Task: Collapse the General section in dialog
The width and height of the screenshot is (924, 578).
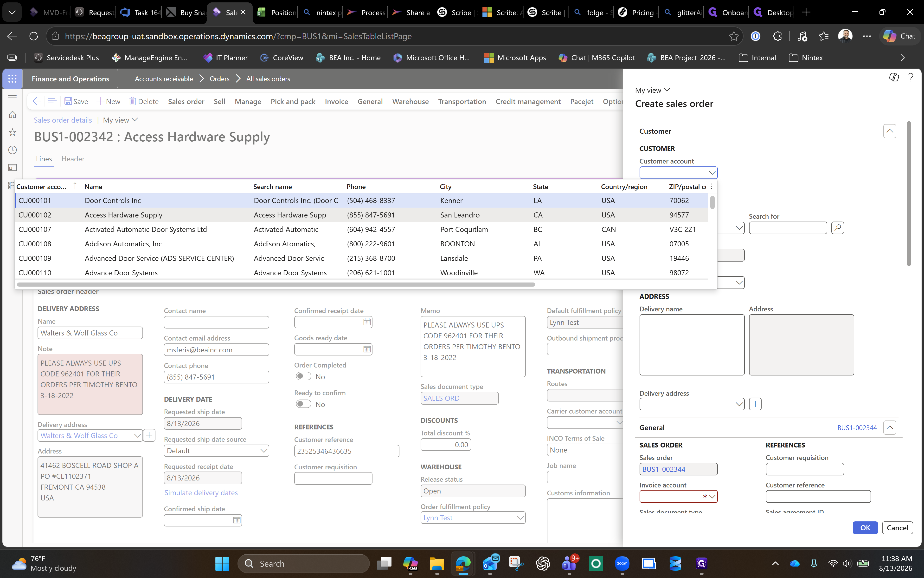Action: (890, 427)
